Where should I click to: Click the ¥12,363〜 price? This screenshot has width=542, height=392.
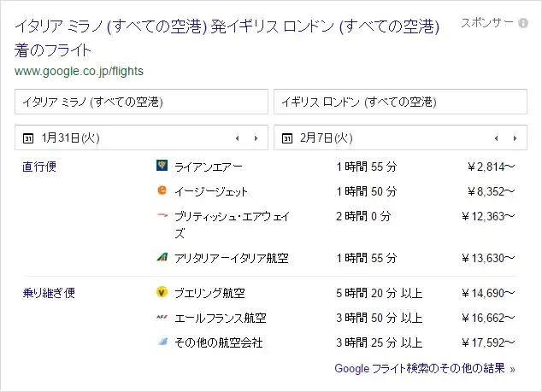pos(488,216)
